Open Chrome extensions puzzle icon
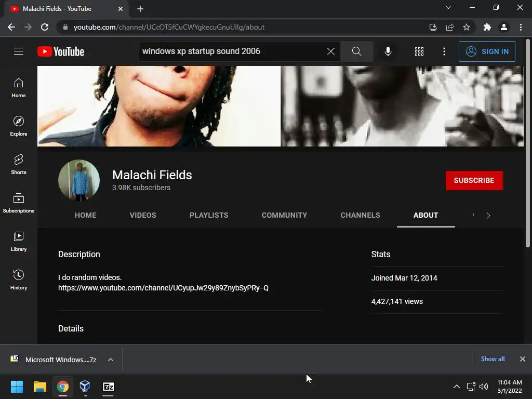This screenshot has width=532, height=399. [487, 27]
